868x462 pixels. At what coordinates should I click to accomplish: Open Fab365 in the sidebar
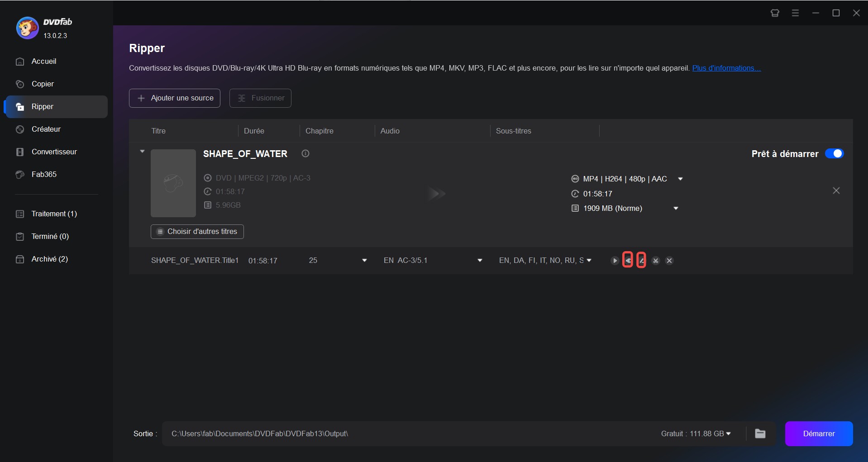56,175
